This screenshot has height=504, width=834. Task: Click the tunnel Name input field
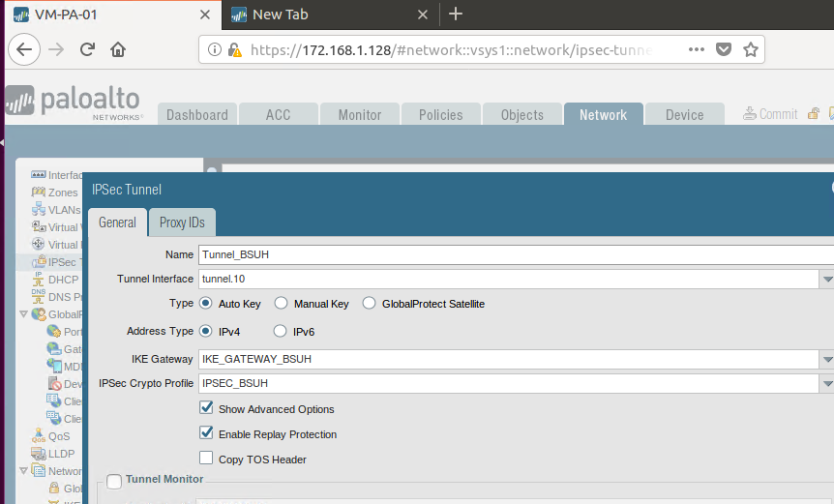pyautogui.click(x=513, y=255)
